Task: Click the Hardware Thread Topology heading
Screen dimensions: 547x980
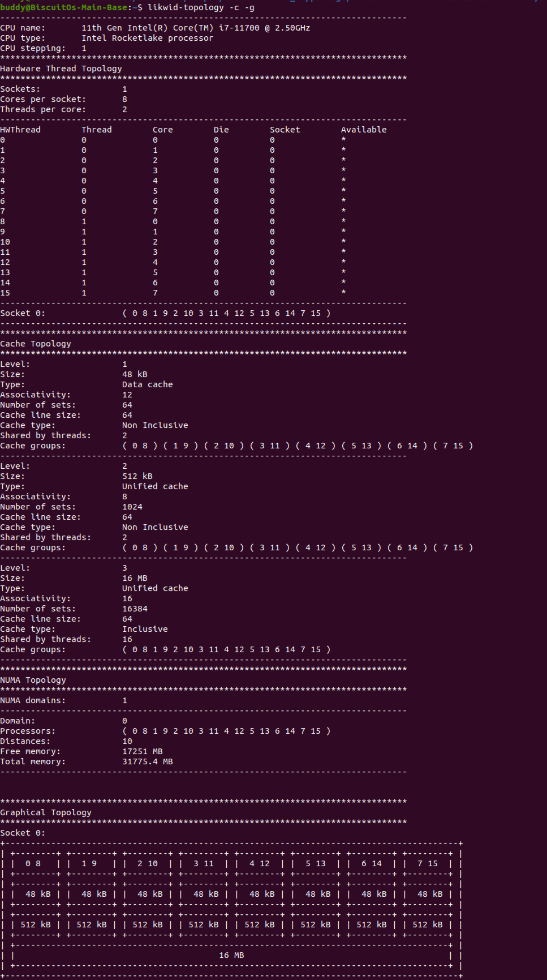Action: point(61,69)
